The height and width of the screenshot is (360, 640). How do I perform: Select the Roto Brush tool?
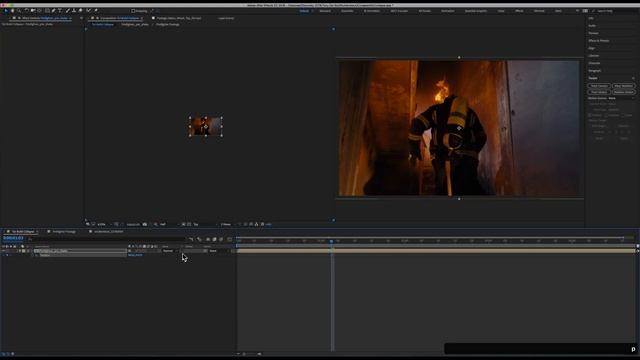(89, 11)
